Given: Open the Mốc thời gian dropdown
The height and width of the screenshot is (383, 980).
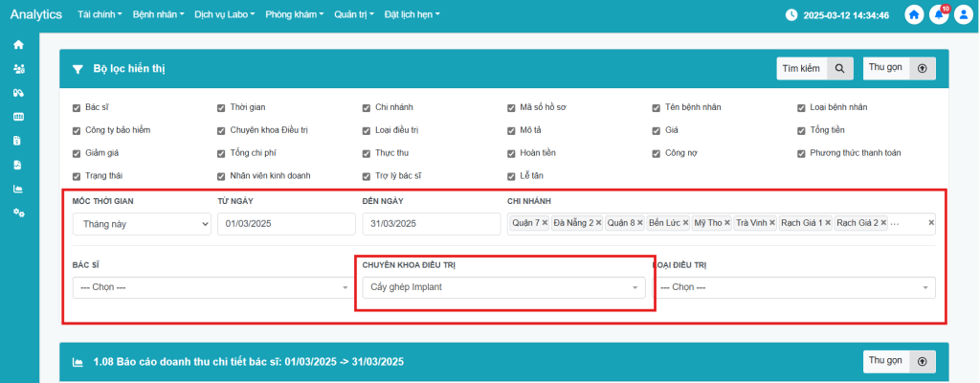Looking at the screenshot, I should (x=142, y=223).
